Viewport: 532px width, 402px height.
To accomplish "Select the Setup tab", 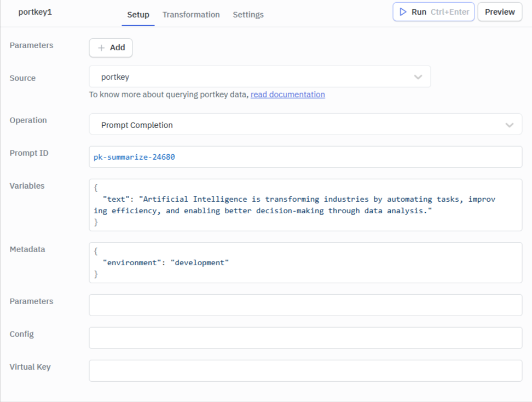I will [138, 15].
